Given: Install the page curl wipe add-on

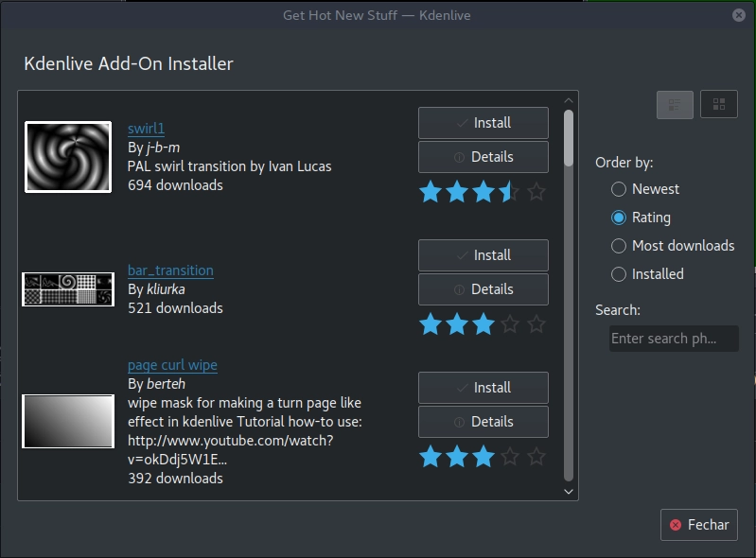Looking at the screenshot, I should (483, 388).
